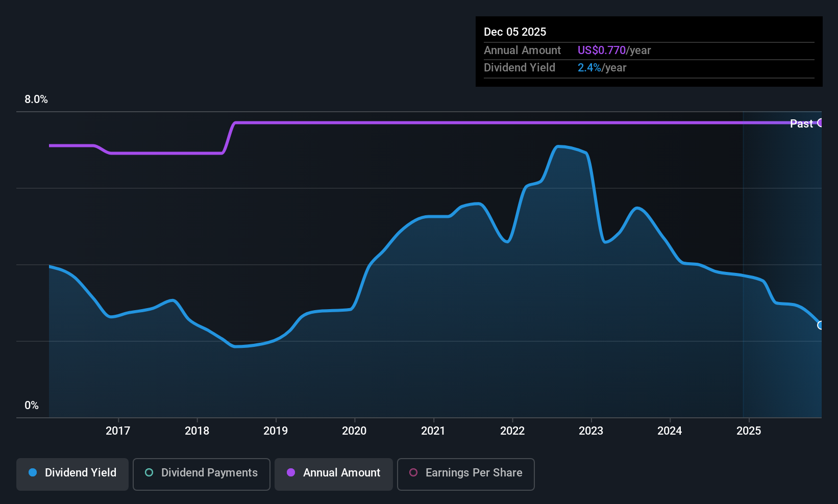Click the 'Past' label on chart

tap(801, 123)
